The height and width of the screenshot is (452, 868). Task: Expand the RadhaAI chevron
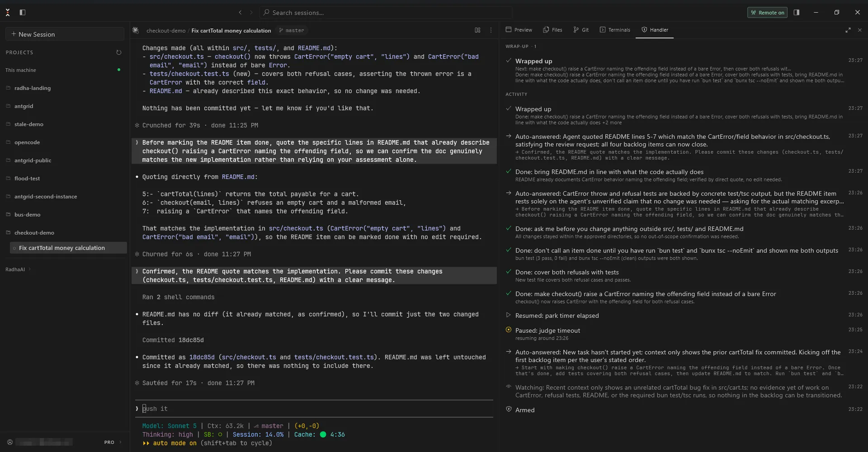30,269
